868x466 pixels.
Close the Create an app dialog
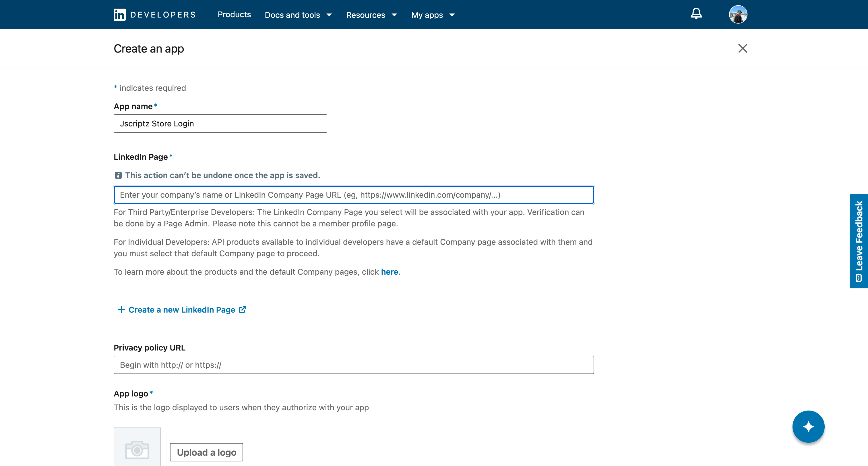743,48
